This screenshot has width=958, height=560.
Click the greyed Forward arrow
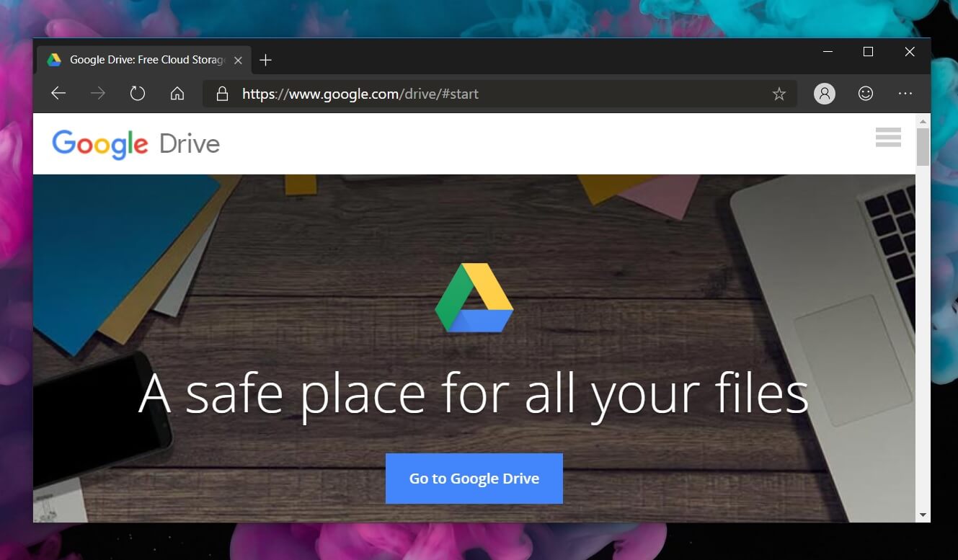(x=98, y=94)
